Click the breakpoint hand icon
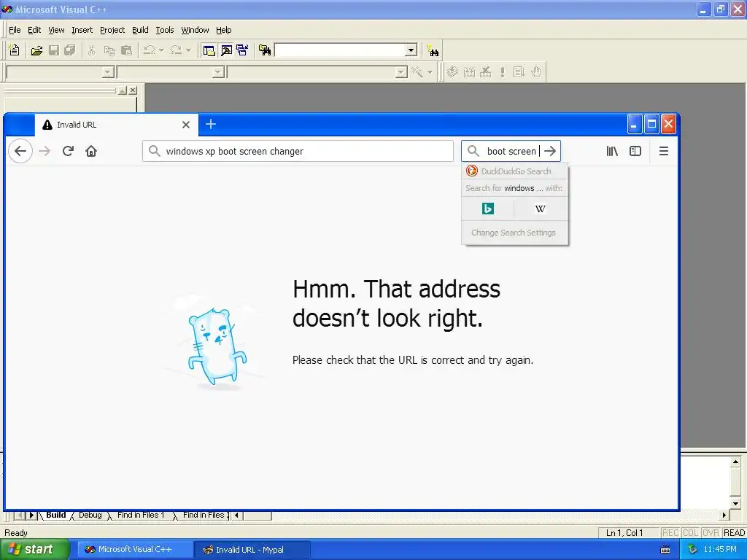 click(x=536, y=72)
